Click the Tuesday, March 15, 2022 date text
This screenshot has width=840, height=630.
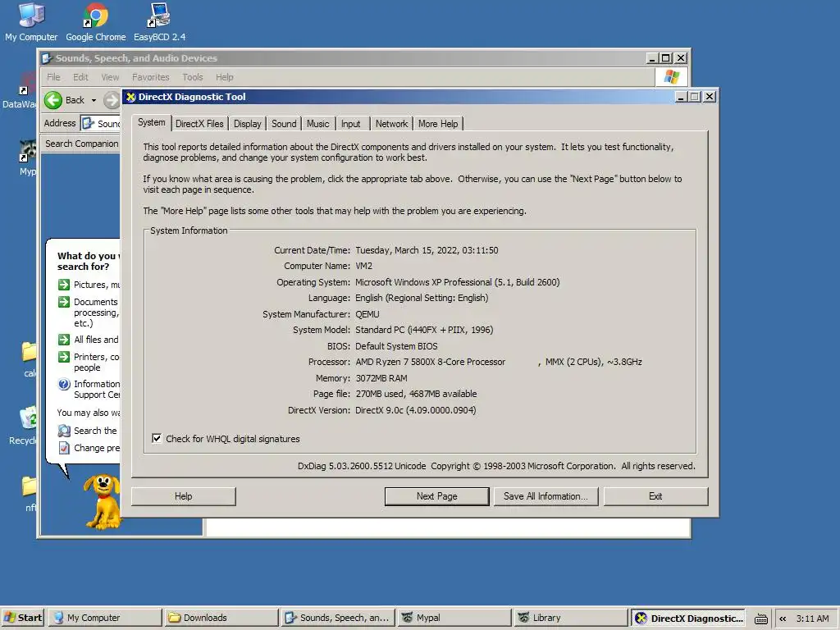coord(427,250)
